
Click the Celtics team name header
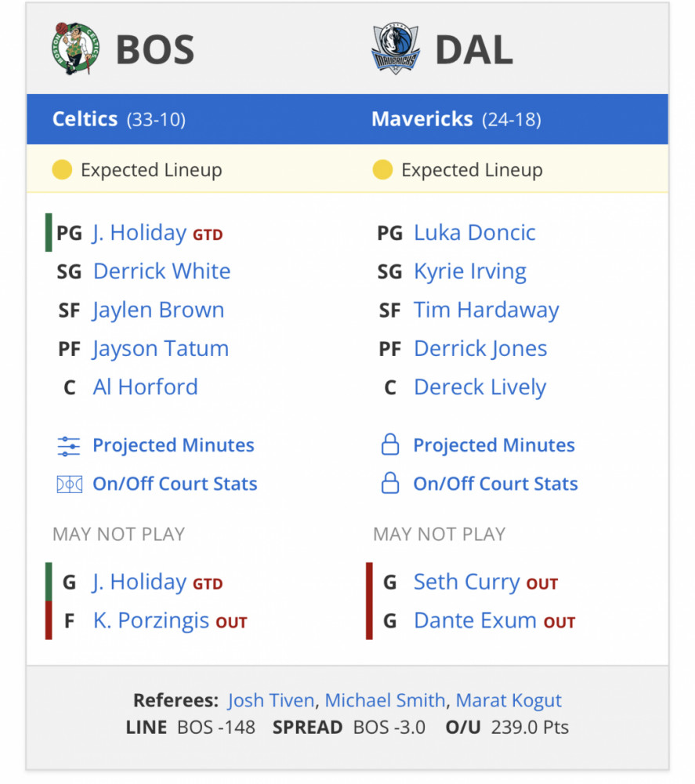pyautogui.click(x=85, y=119)
